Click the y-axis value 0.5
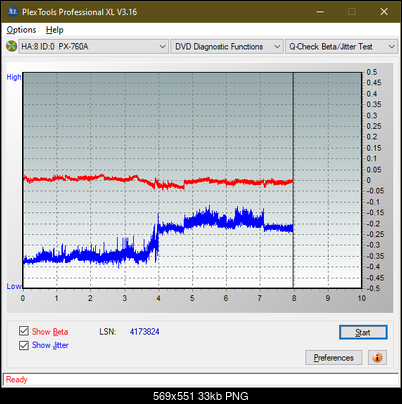Viewport: 402px width, 404px height. pyautogui.click(x=372, y=72)
